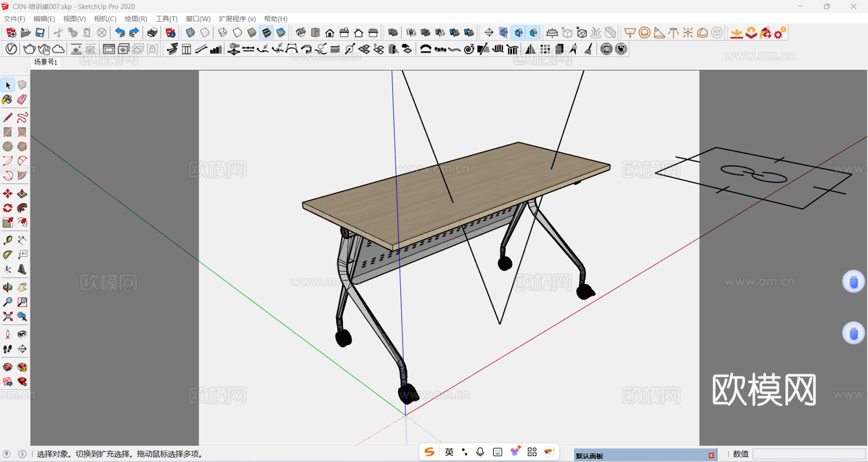The height and width of the screenshot is (462, 868).
Task: Click the IME microphone voice input icon
Action: (480, 452)
